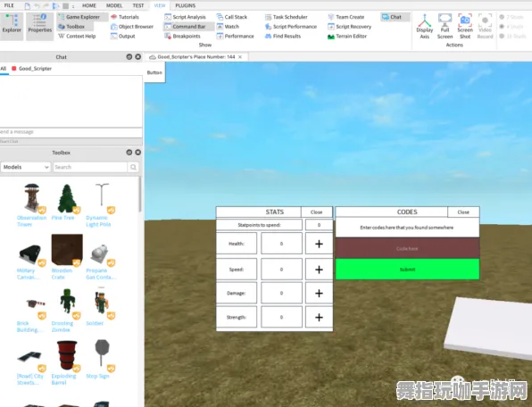Viewport: 532px width, 407px height.
Task: Close the CODES panel
Action: tap(463, 212)
